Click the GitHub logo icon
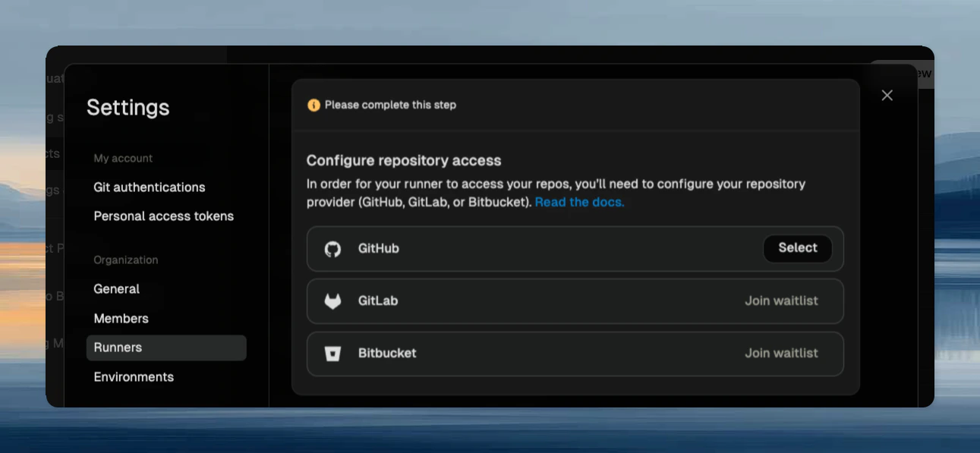This screenshot has width=980, height=453. click(333, 248)
